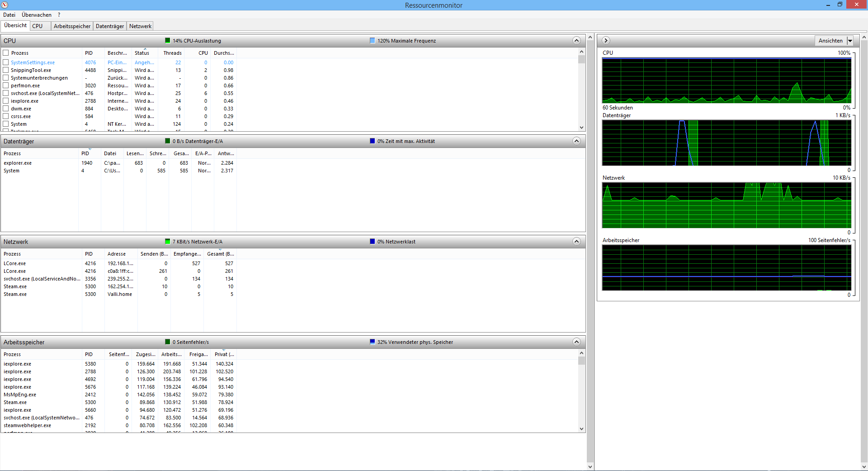Click the CPU usage graph

coord(726,81)
